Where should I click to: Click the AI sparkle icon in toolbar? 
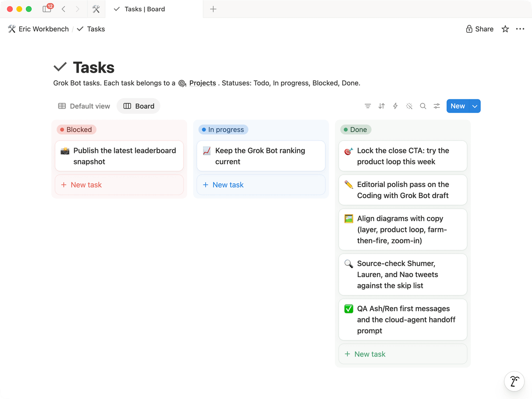409,106
